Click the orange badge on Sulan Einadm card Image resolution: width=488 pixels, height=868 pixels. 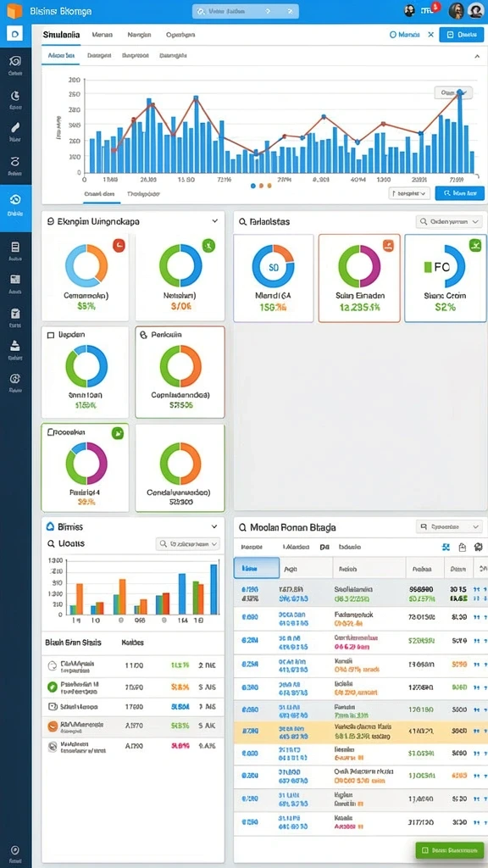click(x=388, y=245)
